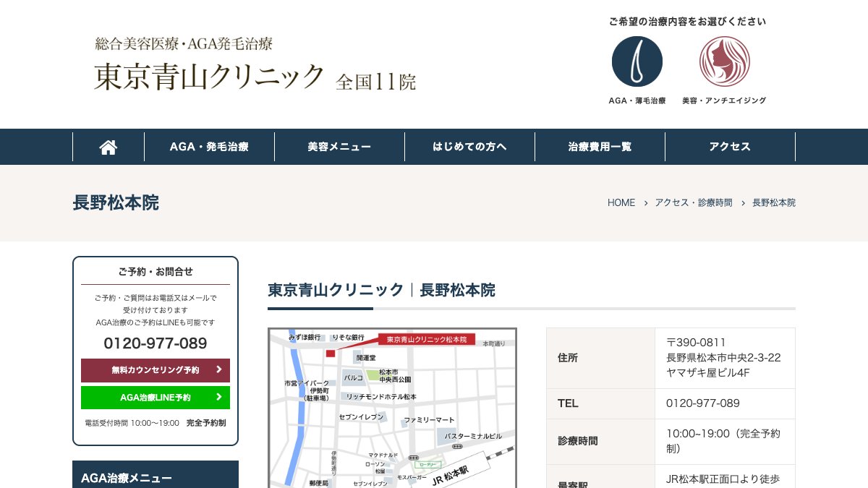Click リッチモンドホテル松本 label on map
Image resolution: width=868 pixels, height=488 pixels.
pos(381,397)
